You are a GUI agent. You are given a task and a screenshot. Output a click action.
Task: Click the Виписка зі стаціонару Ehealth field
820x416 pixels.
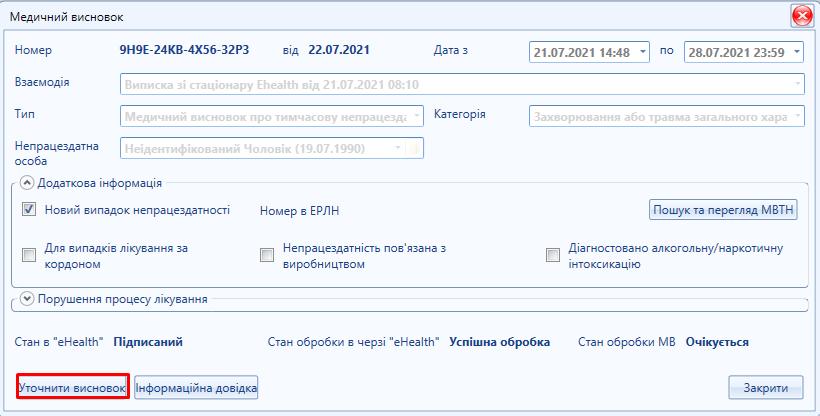pos(462,84)
